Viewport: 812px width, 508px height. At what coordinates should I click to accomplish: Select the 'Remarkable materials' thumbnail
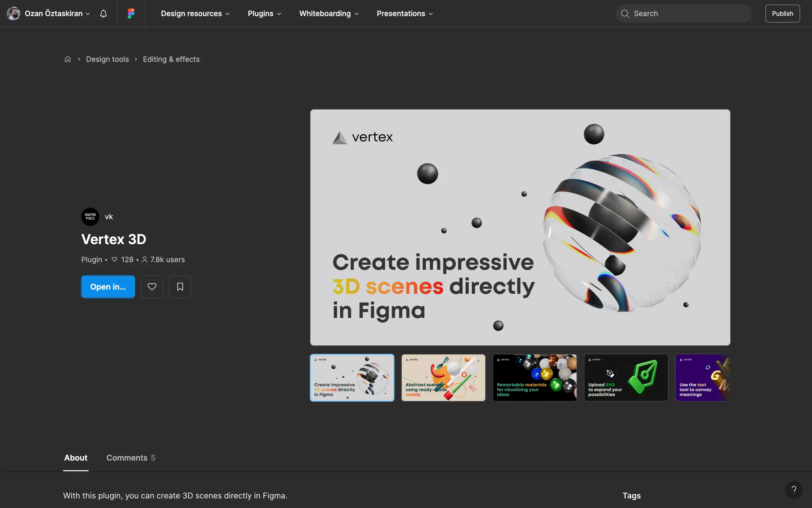tap(535, 378)
